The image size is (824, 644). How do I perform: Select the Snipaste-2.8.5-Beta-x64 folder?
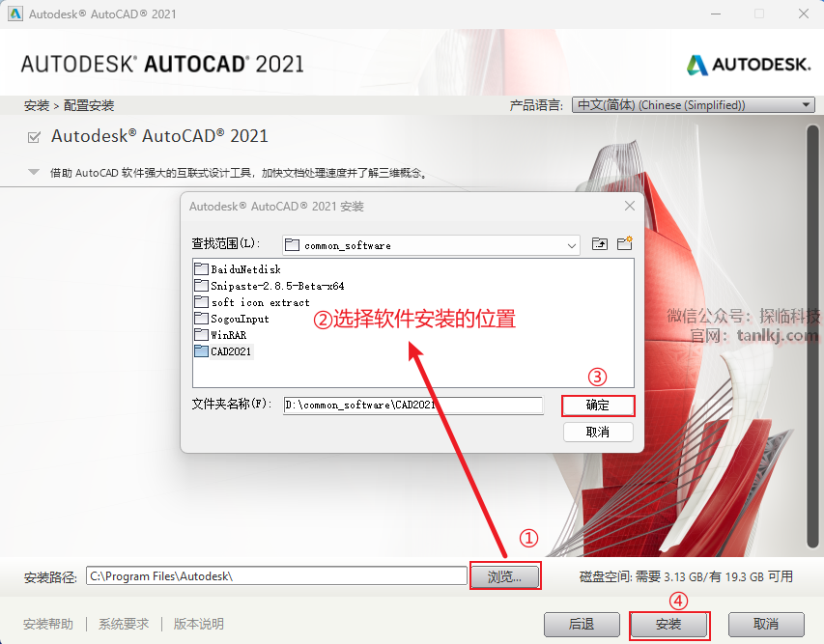pos(270,286)
